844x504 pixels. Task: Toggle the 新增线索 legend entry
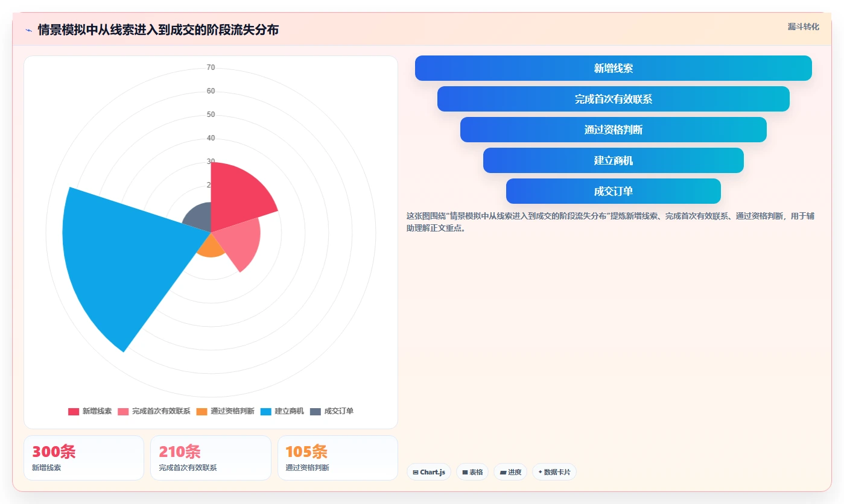click(90, 411)
